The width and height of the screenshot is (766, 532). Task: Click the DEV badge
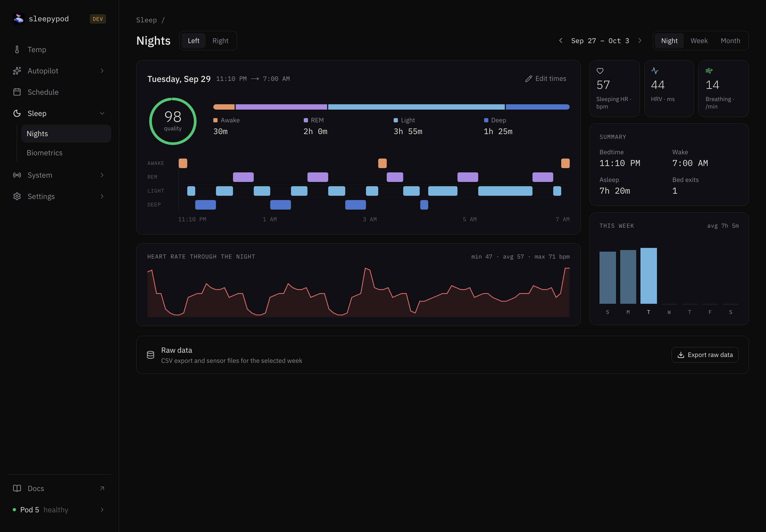coord(98,19)
